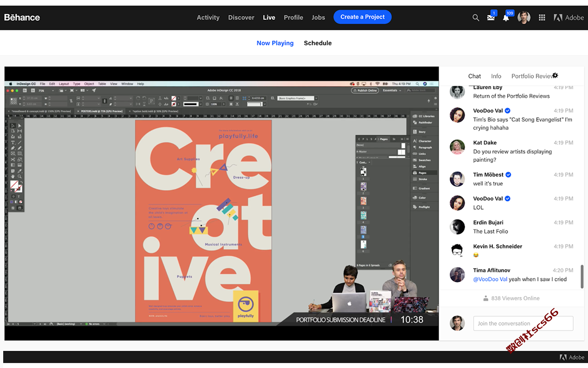Select the Direct Selection tool in InDesign

tap(19, 126)
